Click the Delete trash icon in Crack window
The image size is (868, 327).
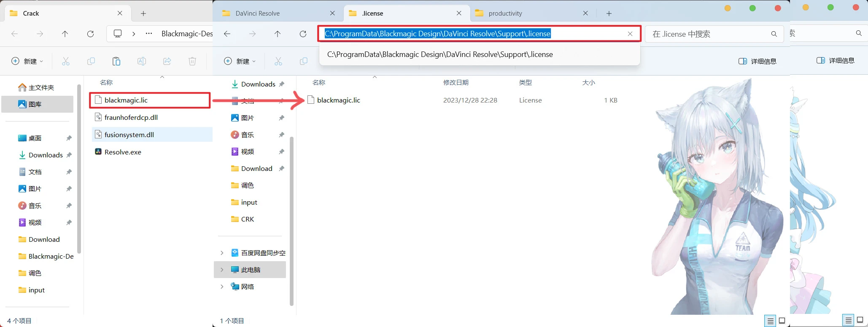192,61
